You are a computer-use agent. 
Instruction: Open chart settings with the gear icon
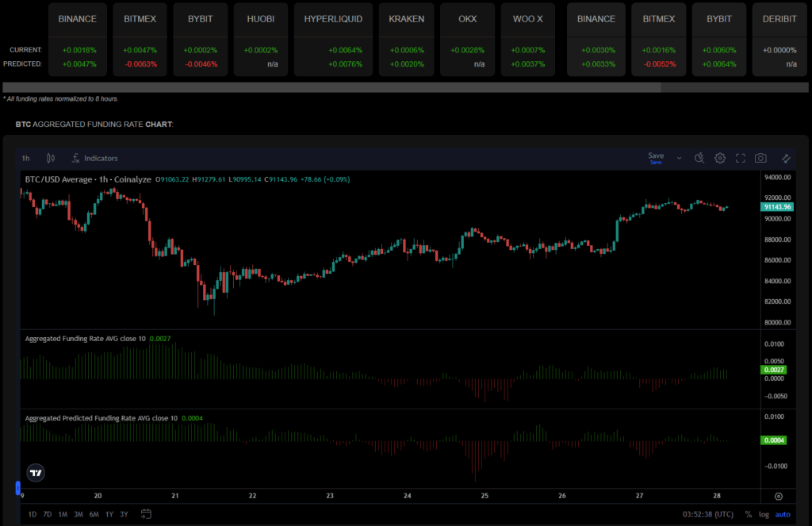pyautogui.click(x=720, y=158)
